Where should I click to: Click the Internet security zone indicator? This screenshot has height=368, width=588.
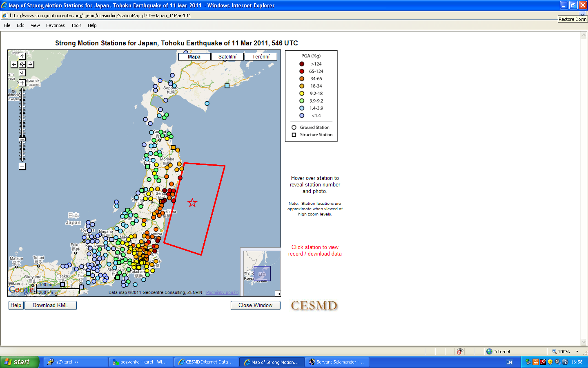click(498, 352)
